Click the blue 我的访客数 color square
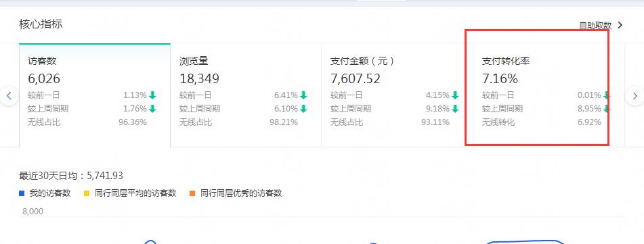This screenshot has width=644, height=244. [x=22, y=193]
